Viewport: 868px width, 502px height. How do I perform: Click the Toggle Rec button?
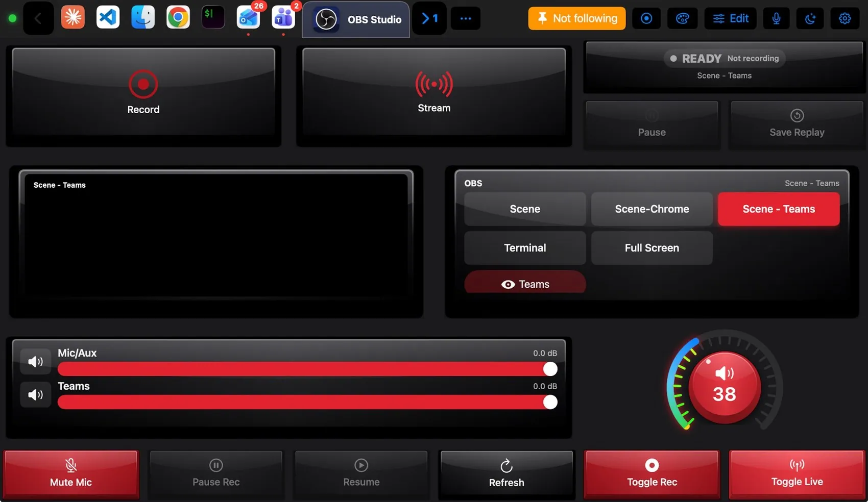point(652,474)
